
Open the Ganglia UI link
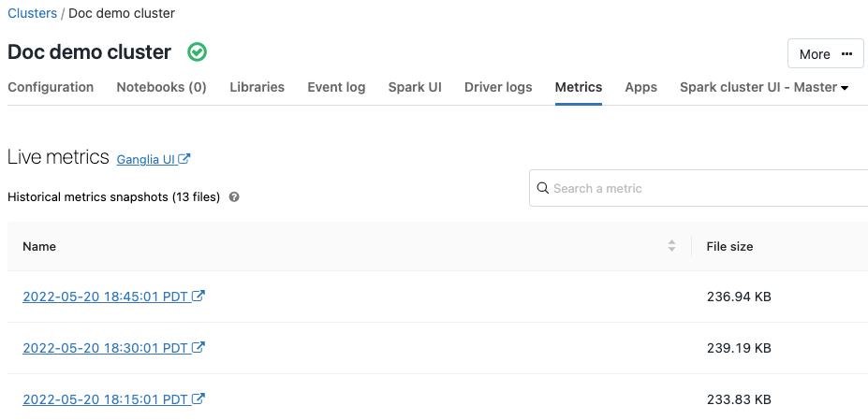[146, 160]
